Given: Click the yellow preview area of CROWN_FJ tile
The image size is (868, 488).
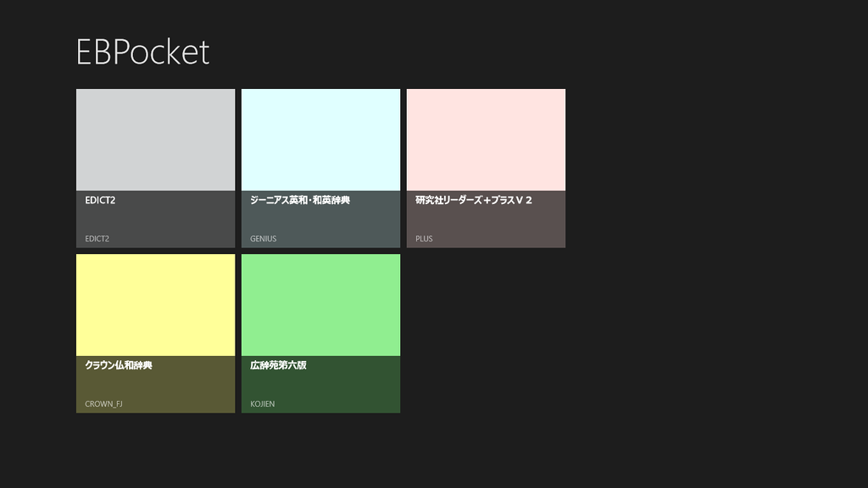Looking at the screenshot, I should point(154,303).
